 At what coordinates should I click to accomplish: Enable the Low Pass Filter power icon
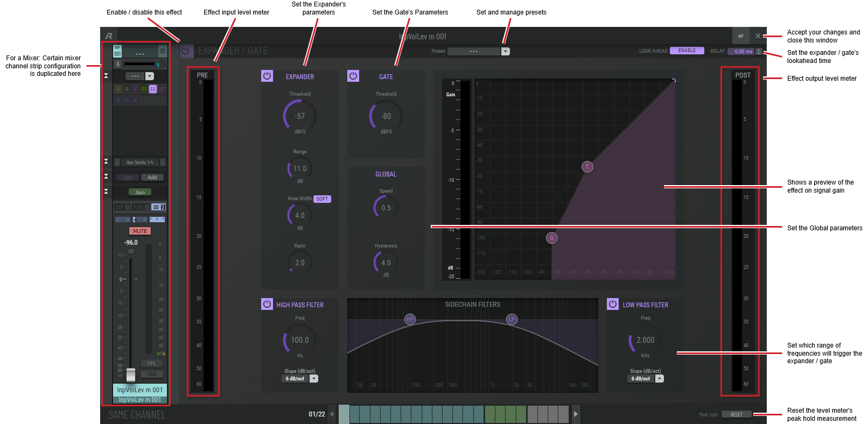click(x=613, y=304)
